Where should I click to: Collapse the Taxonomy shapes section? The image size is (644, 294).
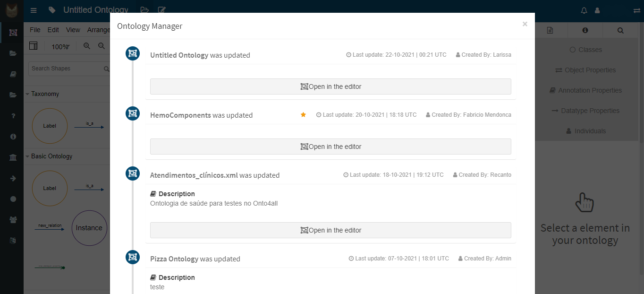coord(27,94)
